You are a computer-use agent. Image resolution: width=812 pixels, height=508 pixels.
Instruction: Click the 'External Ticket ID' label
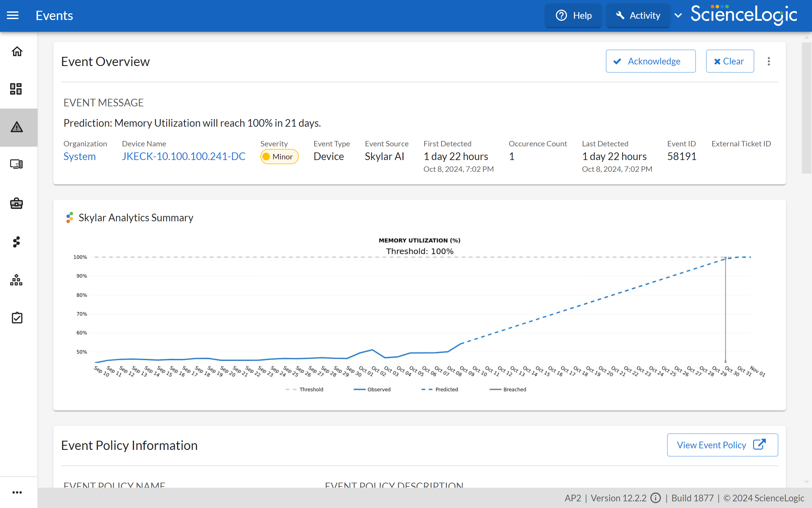741,144
